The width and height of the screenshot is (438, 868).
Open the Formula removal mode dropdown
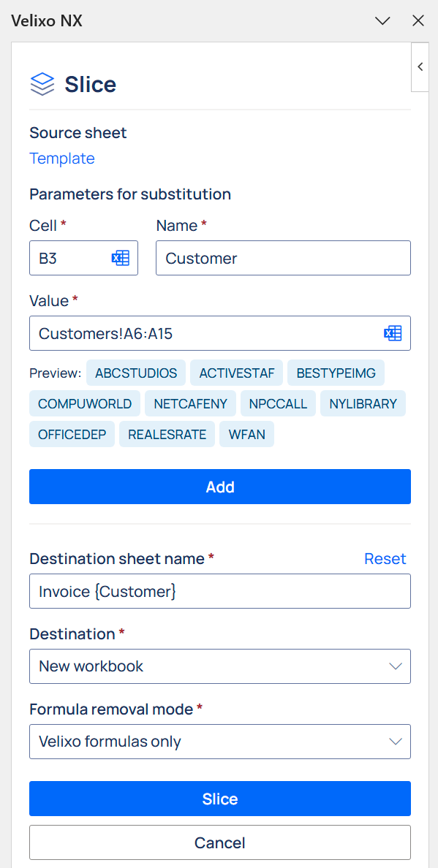click(x=220, y=741)
